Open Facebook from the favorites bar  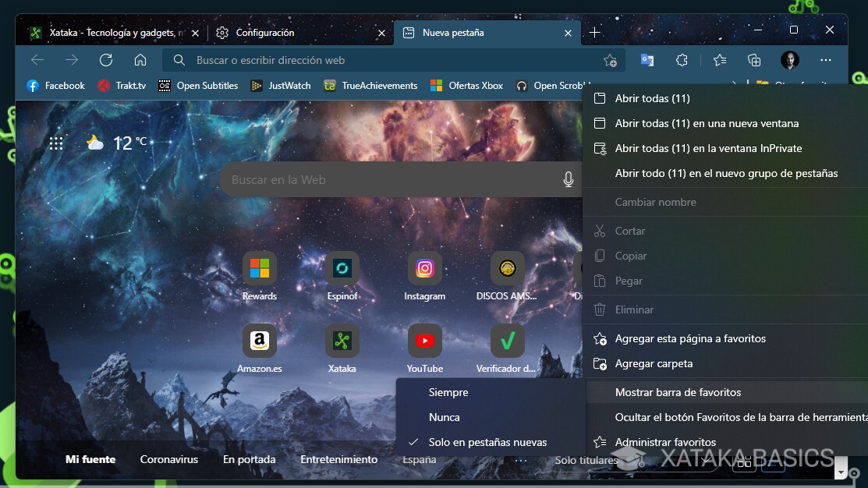pos(55,86)
